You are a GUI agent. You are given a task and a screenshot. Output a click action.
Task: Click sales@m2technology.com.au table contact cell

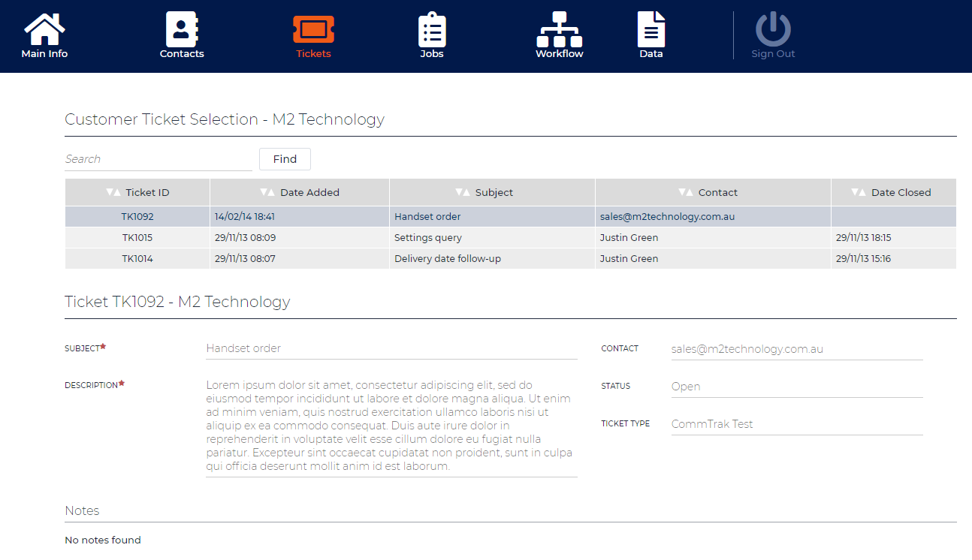(713, 216)
